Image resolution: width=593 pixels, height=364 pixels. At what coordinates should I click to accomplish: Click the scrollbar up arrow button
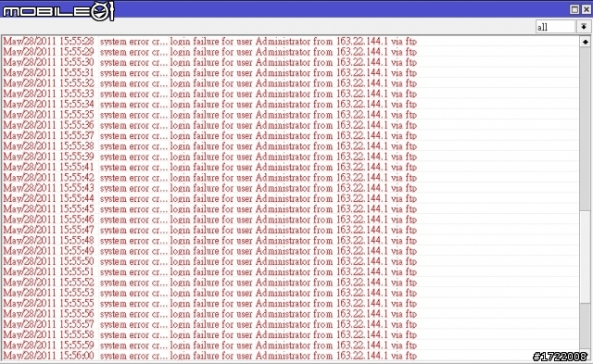[x=585, y=42]
